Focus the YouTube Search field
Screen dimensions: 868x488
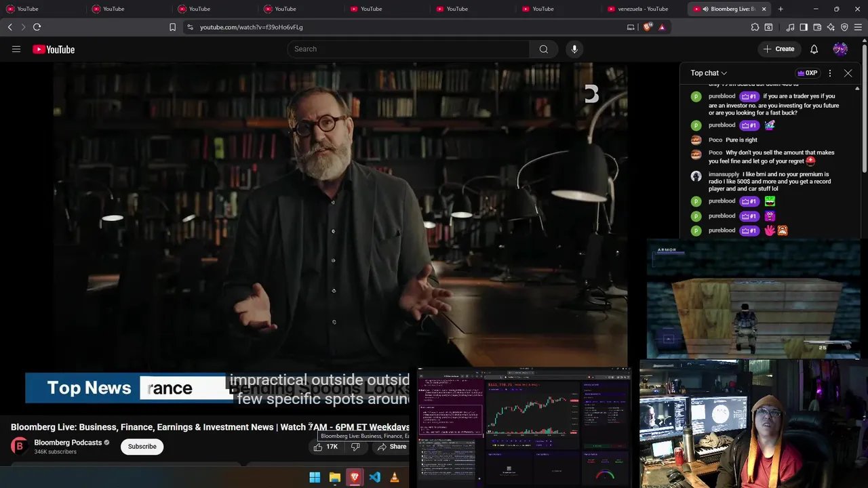pos(408,49)
